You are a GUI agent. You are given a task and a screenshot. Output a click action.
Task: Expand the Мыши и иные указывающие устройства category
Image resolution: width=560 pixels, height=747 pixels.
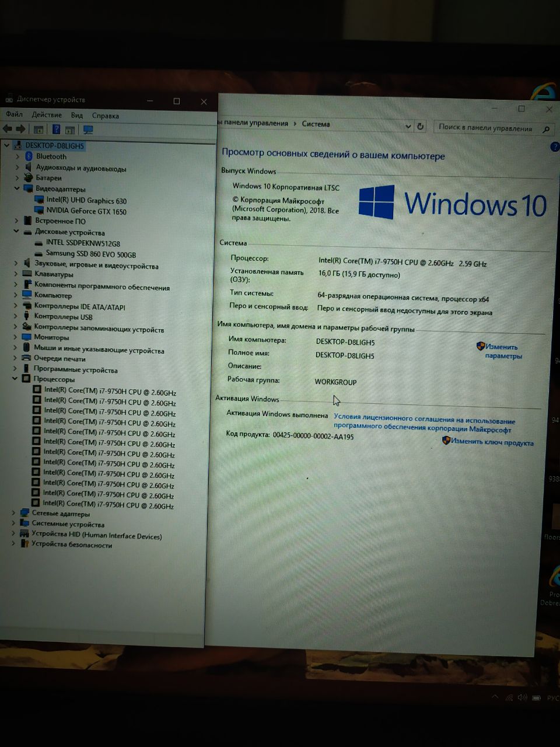(x=15, y=347)
